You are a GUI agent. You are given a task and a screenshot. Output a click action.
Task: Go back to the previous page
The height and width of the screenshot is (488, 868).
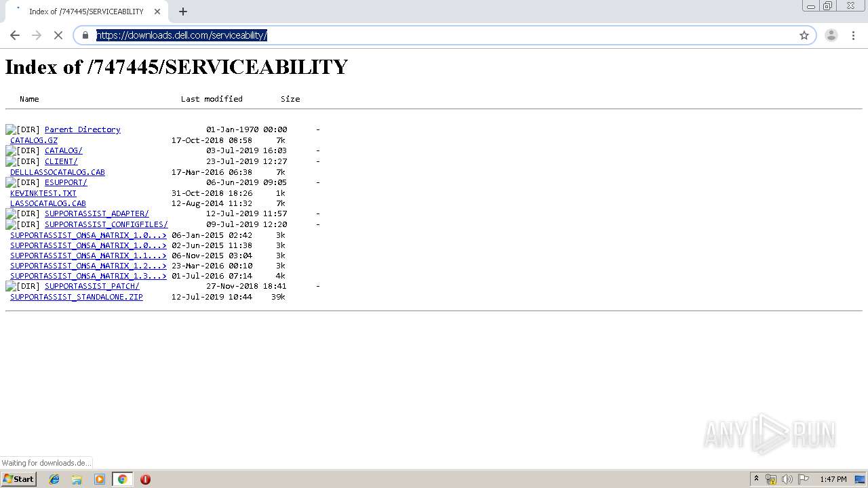pyautogui.click(x=15, y=35)
